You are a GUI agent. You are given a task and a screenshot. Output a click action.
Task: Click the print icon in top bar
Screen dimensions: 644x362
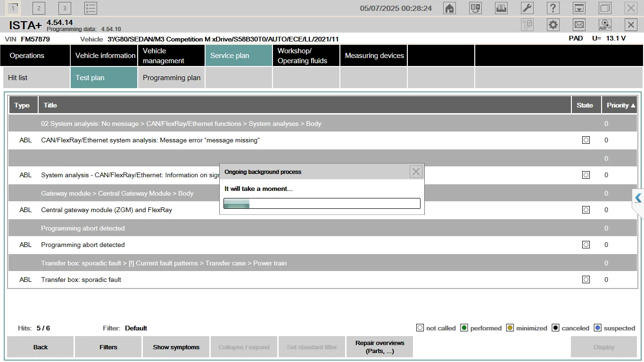501,8
